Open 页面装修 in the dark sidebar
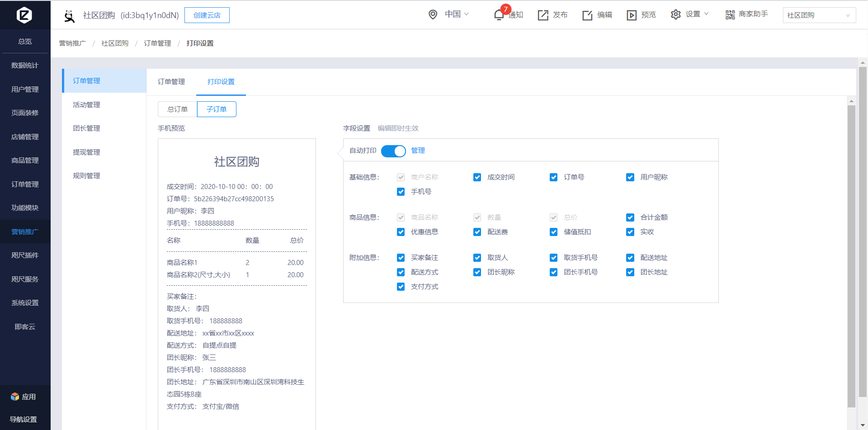 pos(25,113)
